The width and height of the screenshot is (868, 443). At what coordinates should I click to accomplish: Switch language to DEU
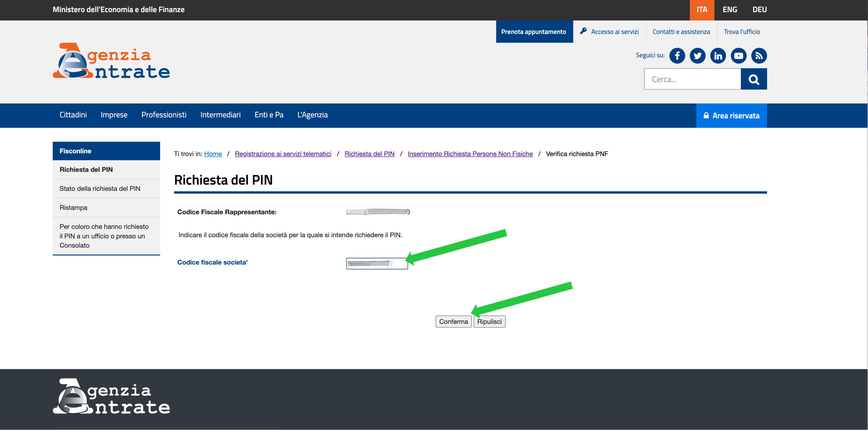(x=760, y=10)
